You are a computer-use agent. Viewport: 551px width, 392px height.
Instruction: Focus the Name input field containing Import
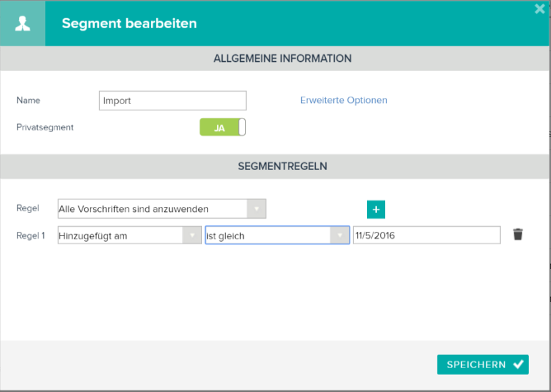coord(172,101)
